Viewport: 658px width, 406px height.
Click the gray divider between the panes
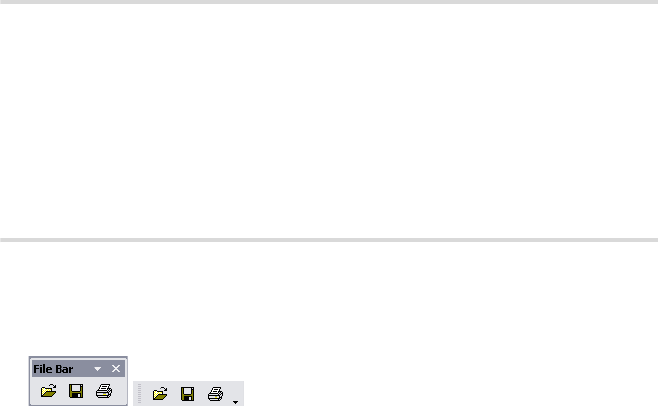coord(329,240)
